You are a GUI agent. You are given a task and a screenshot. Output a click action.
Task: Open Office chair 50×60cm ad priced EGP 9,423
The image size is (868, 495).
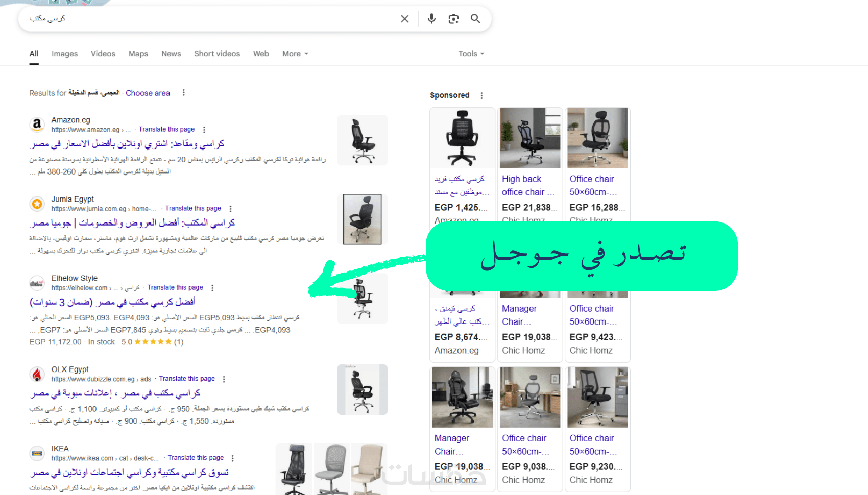click(x=593, y=315)
